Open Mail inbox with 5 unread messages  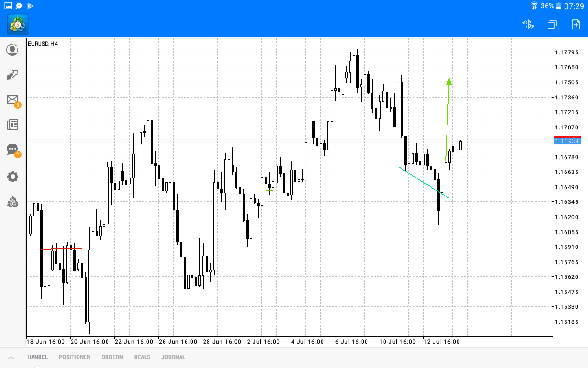(x=12, y=99)
